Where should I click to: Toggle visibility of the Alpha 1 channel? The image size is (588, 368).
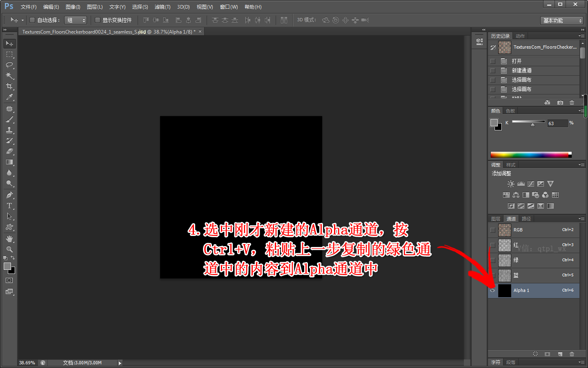(492, 290)
